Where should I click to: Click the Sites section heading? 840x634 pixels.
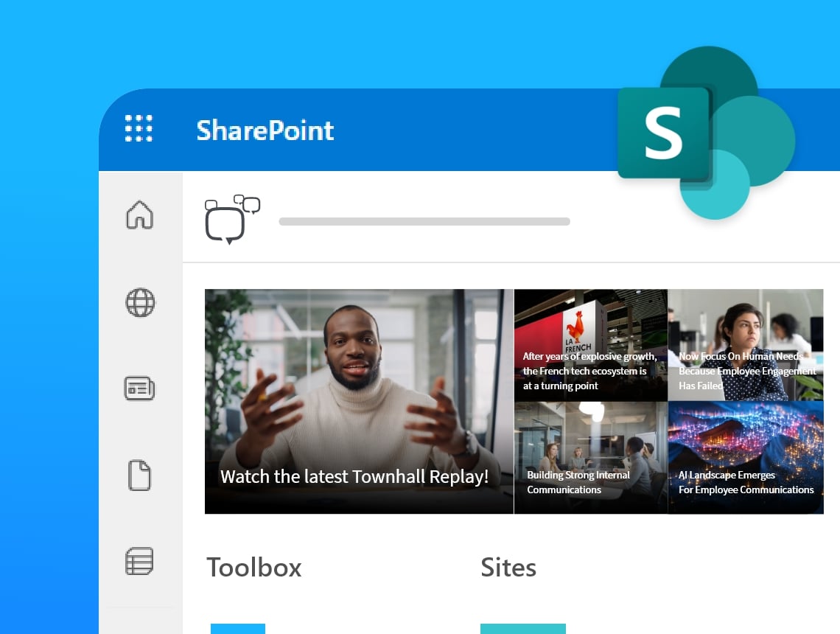[x=508, y=568]
